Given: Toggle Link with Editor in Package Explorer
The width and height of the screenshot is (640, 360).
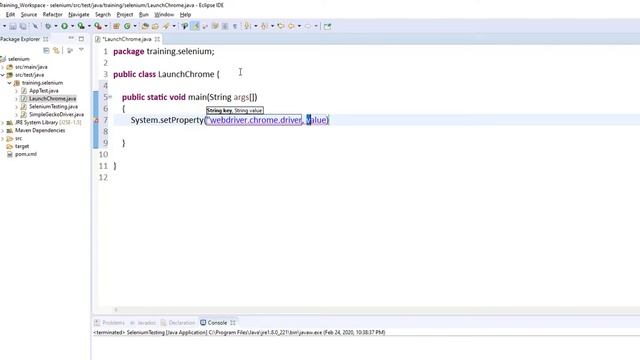Looking at the screenshot, I should pyautogui.click(x=56, y=50).
